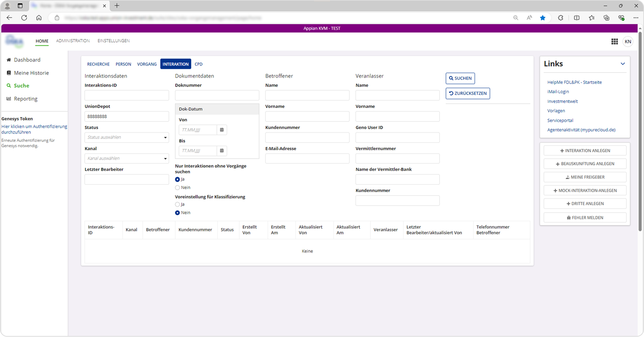Viewport: 644px width, 337px height.
Task: Click the browser essentials heart icon
Action: click(621, 18)
